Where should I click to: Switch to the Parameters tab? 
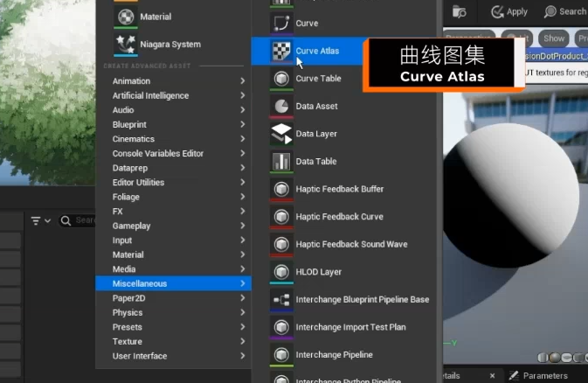click(543, 375)
